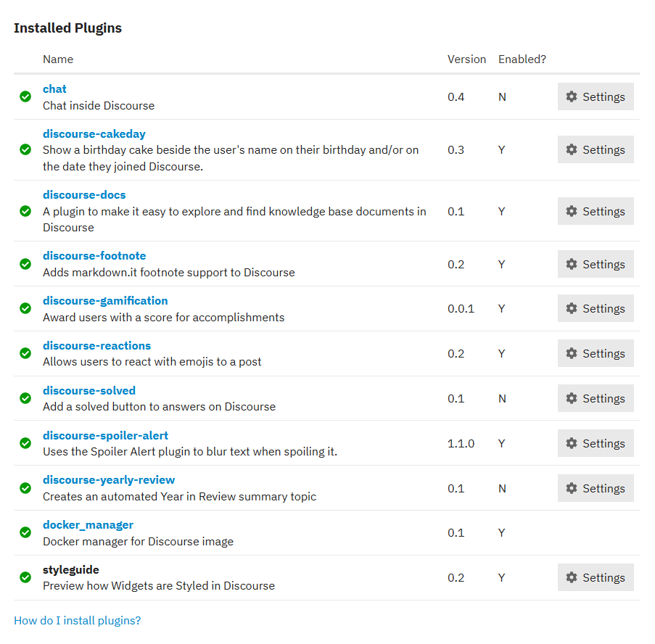Viewport: 655px width, 644px height.
Task: Open the chat plugin link
Action: click(54, 89)
